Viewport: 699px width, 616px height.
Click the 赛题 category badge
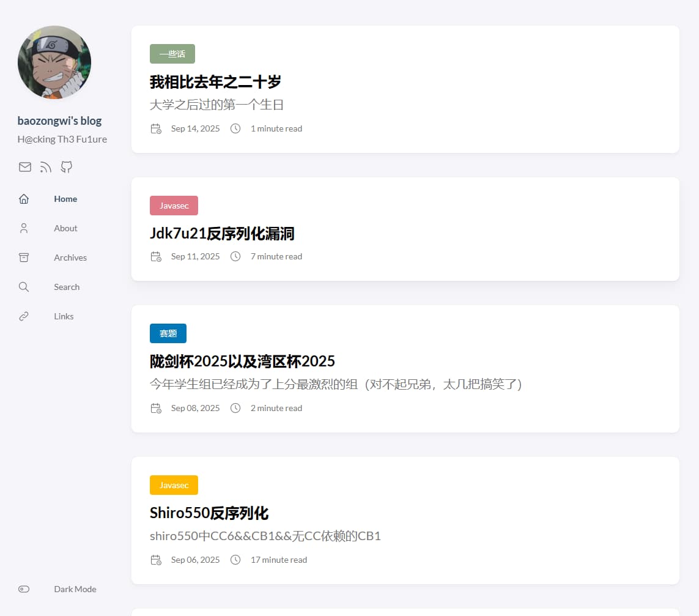168,333
